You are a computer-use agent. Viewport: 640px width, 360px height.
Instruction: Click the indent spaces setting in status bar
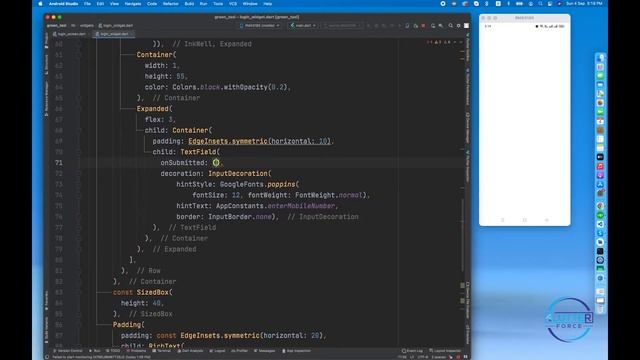coord(439,357)
